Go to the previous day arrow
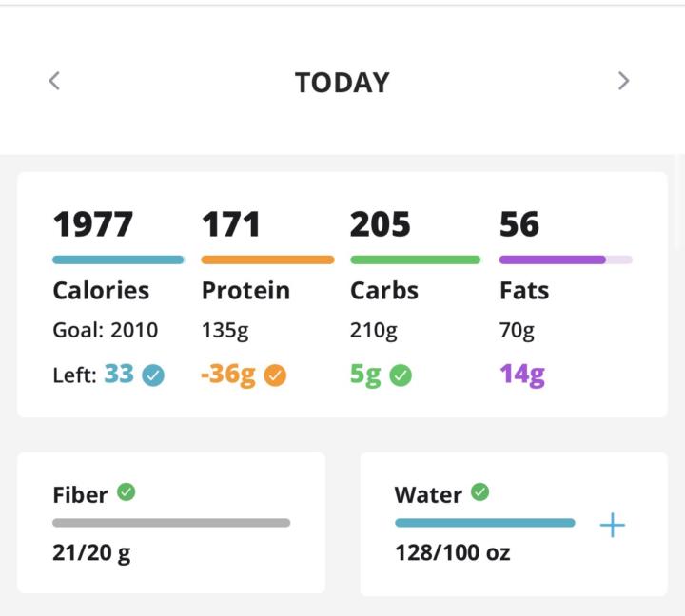The image size is (685, 616). pyautogui.click(x=54, y=81)
